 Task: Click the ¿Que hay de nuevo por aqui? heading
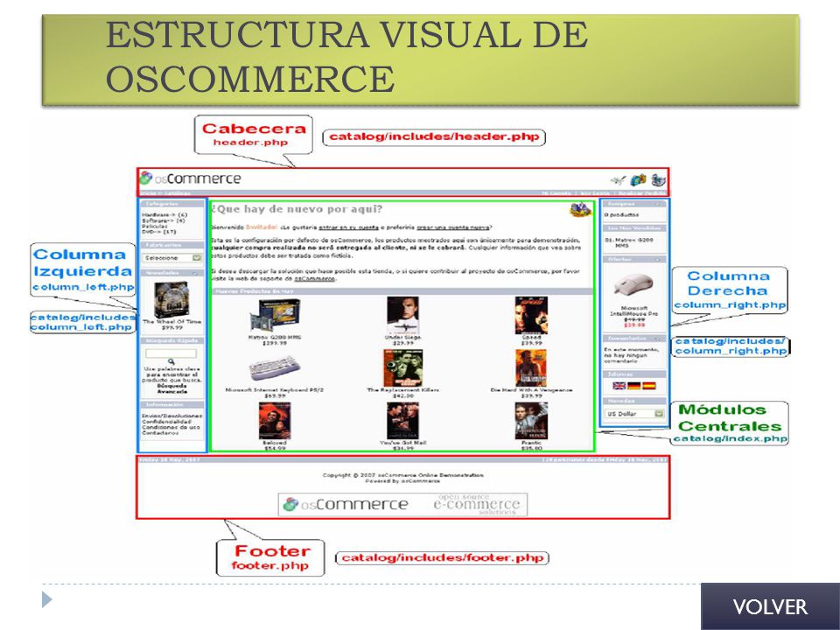point(297,209)
